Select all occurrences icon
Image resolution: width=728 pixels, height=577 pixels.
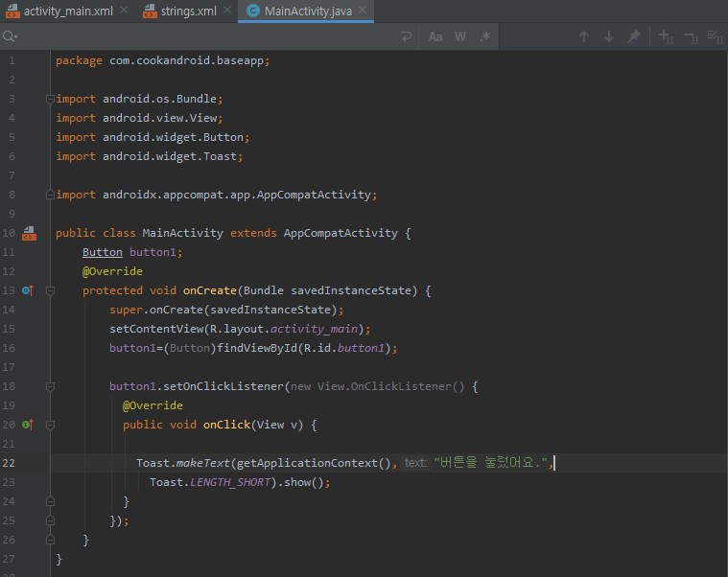click(x=715, y=36)
